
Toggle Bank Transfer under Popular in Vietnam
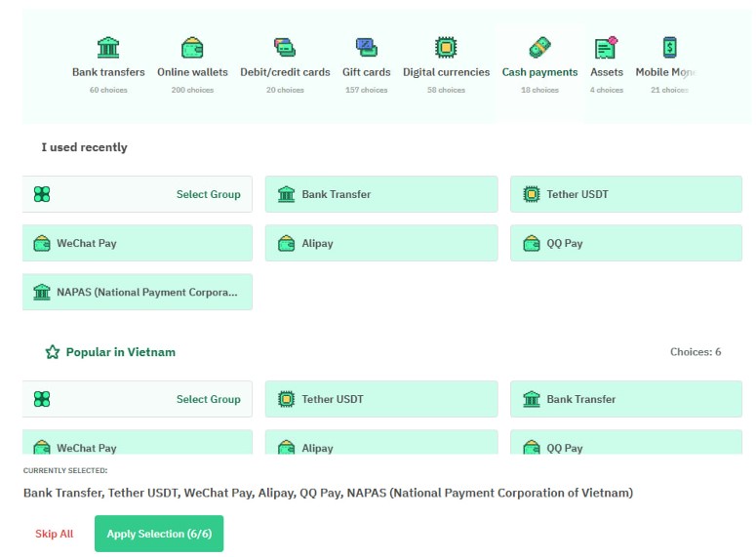[626, 399]
